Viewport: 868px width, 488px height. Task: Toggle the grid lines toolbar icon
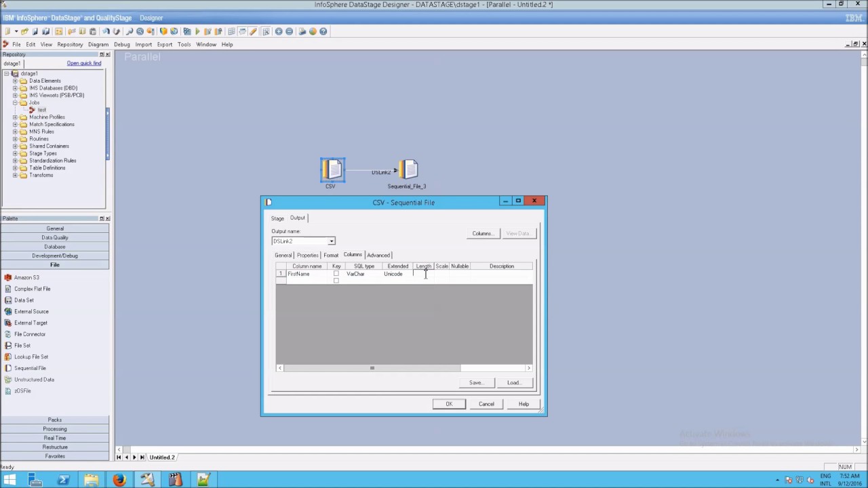(x=232, y=31)
